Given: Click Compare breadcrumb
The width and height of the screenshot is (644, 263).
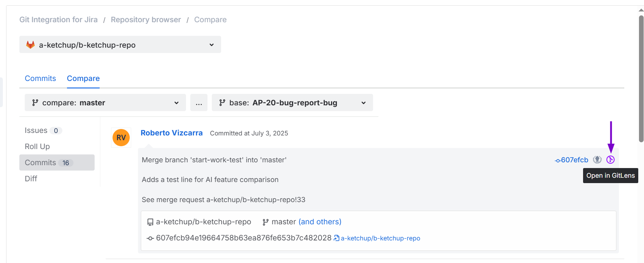Looking at the screenshot, I should (210, 20).
